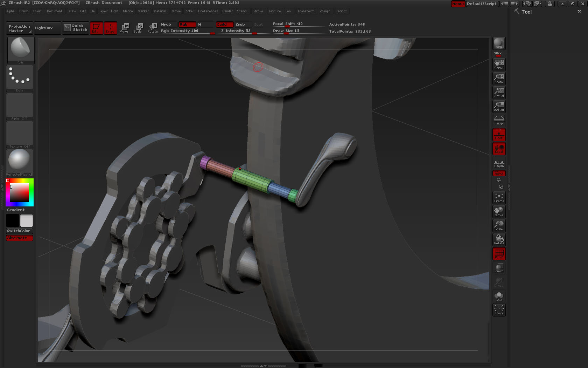Select the white main color swatch
Image resolution: width=588 pixels, height=368 pixels.
(27, 220)
